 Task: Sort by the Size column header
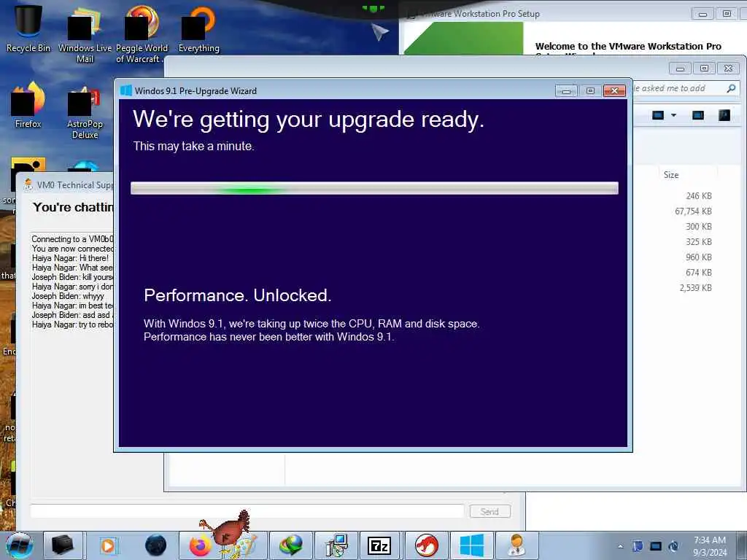click(671, 175)
